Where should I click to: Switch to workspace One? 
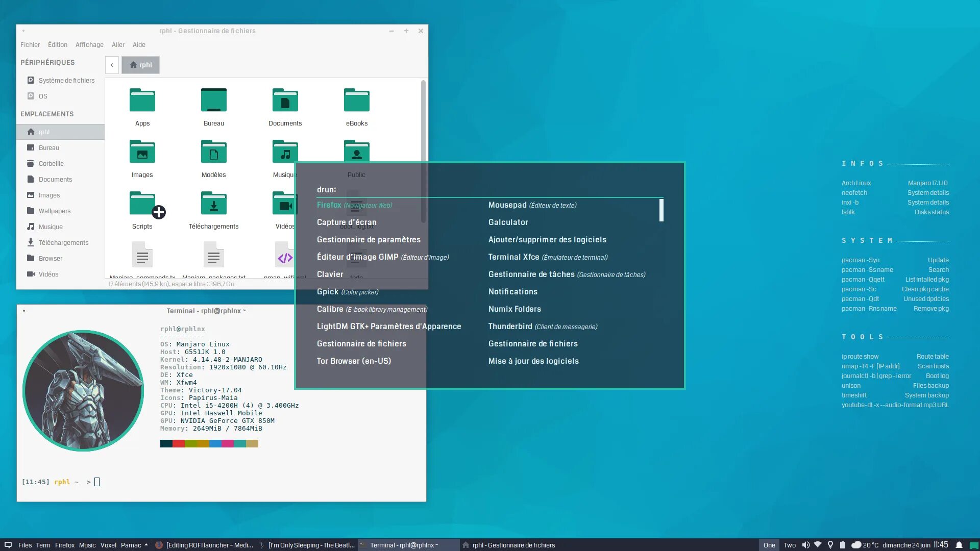tap(769, 545)
